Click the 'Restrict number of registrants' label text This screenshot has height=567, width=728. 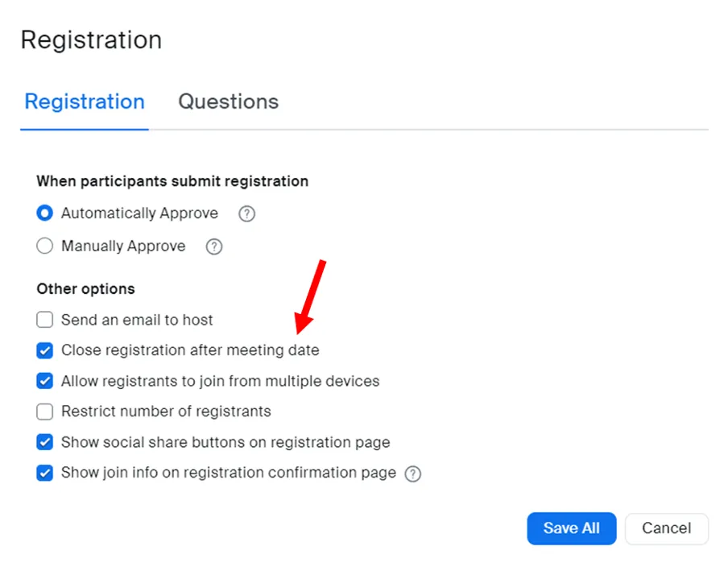tap(166, 412)
